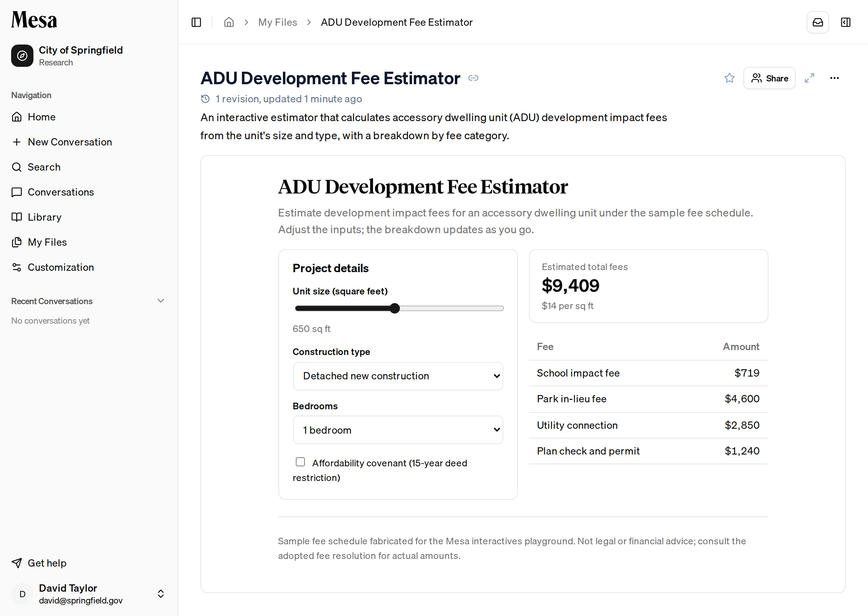
Task: Start a New Conversation
Action: [89, 142]
